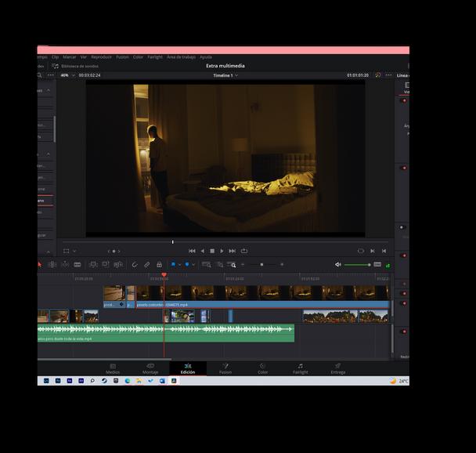This screenshot has height=453, width=476.
Task: Go to previous keyframe chevron under viewer
Action: click(x=109, y=252)
